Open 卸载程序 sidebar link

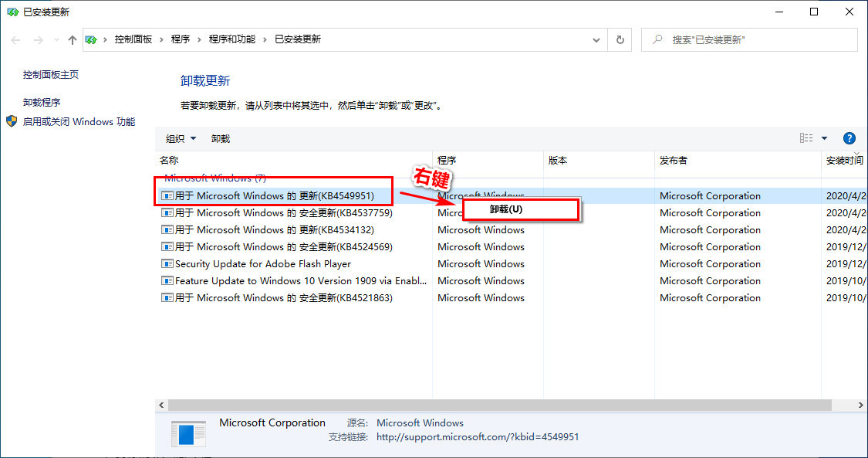click(x=42, y=103)
